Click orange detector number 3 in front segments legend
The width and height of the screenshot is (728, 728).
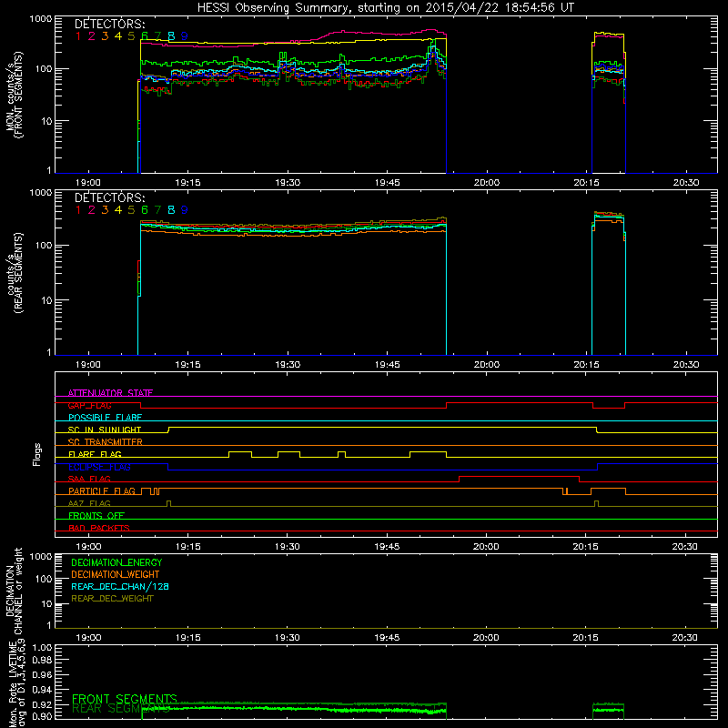[105, 36]
